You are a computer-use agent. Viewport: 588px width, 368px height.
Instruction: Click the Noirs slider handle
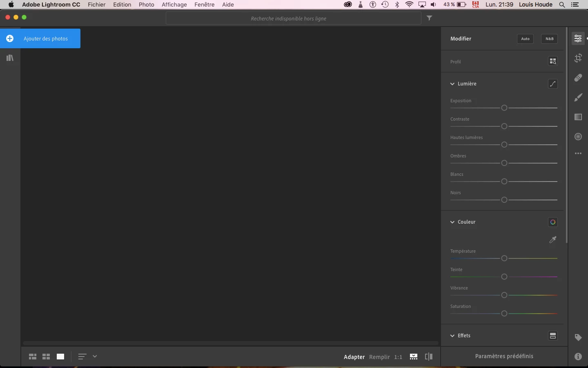tap(504, 200)
